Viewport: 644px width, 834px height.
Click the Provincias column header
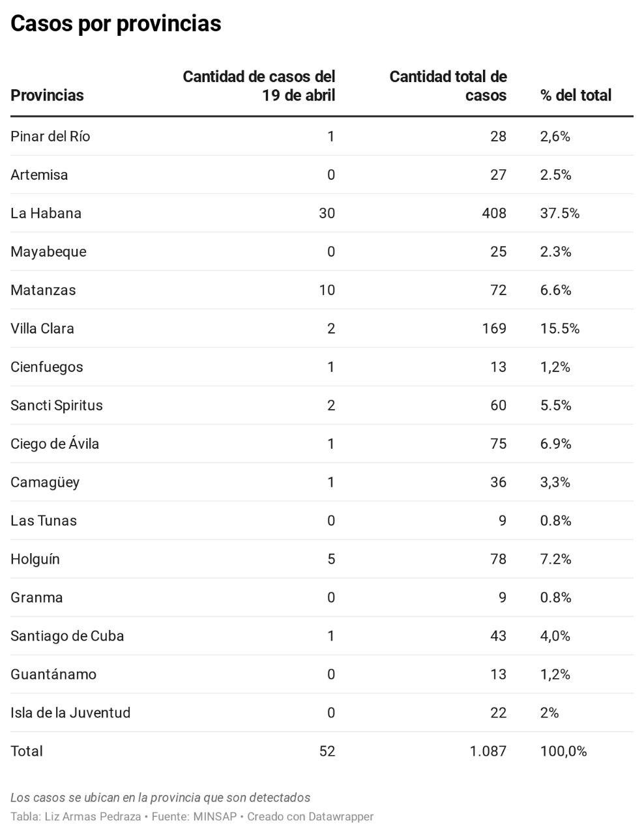click(x=47, y=95)
